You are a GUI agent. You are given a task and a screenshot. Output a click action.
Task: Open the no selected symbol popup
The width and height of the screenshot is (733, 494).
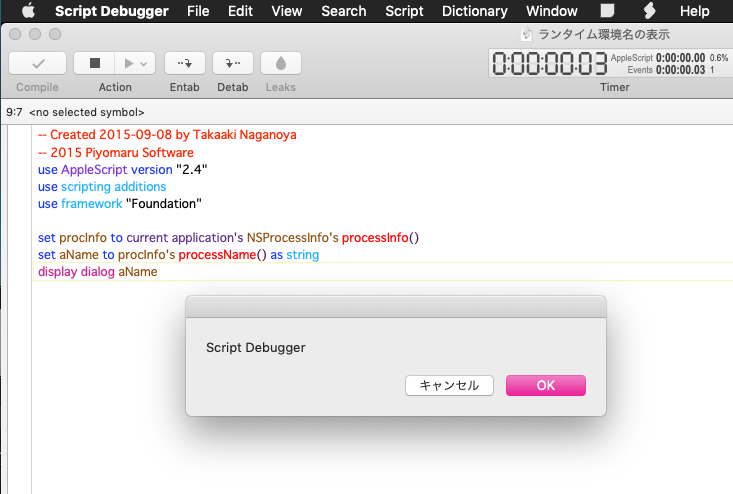(86, 112)
